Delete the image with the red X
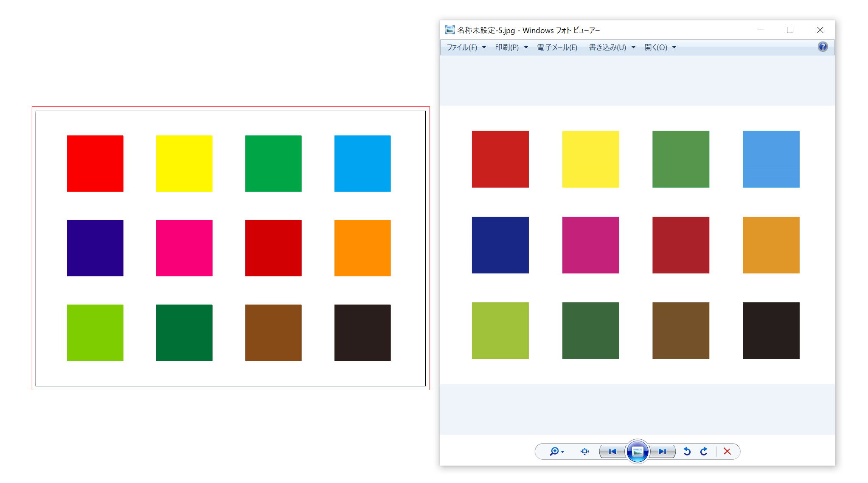 [727, 451]
